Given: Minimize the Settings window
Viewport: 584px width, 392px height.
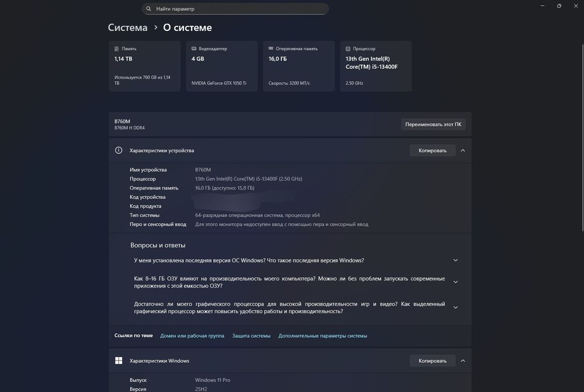Looking at the screenshot, I should coord(543,6).
